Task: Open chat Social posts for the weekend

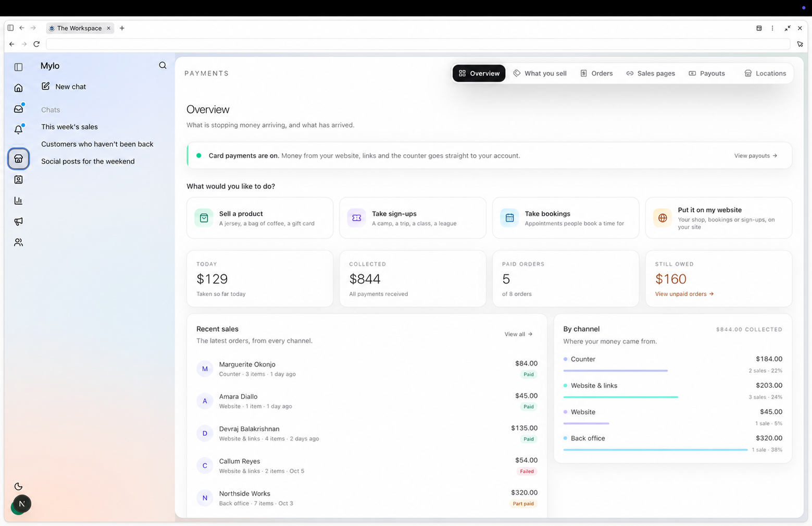Action: (88, 161)
